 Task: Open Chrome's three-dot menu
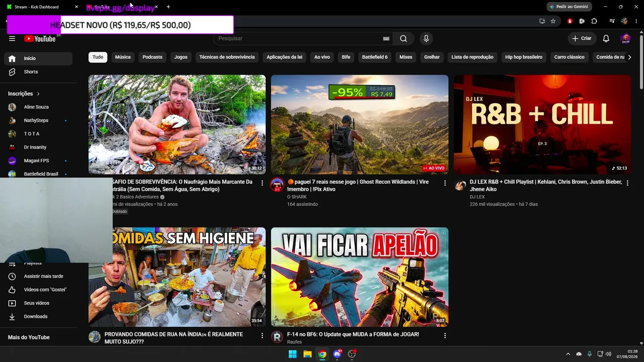pyautogui.click(x=637, y=21)
